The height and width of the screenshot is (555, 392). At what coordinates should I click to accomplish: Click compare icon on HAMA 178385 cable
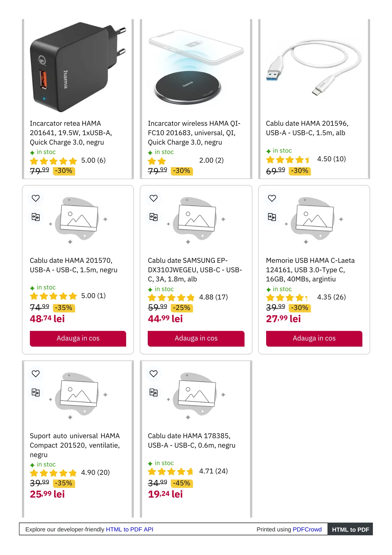(154, 392)
